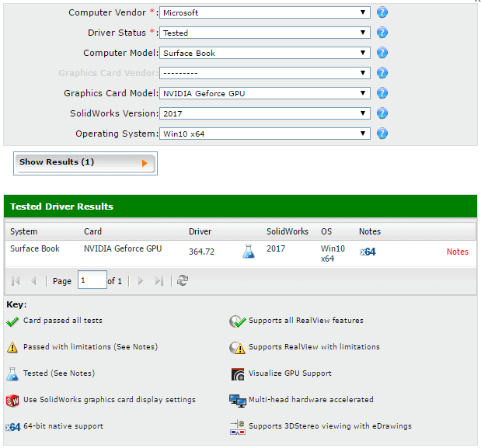Click 64-bit native support key icon
Screen dimensions: 481x448
tap(13, 427)
